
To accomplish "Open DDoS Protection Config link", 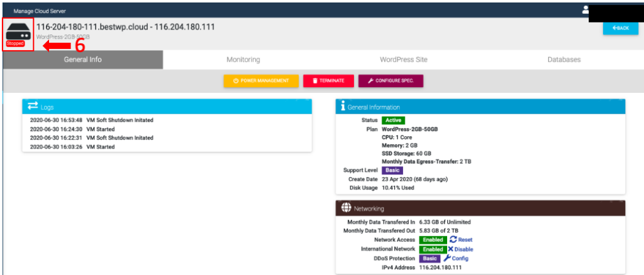I will tap(460, 259).
